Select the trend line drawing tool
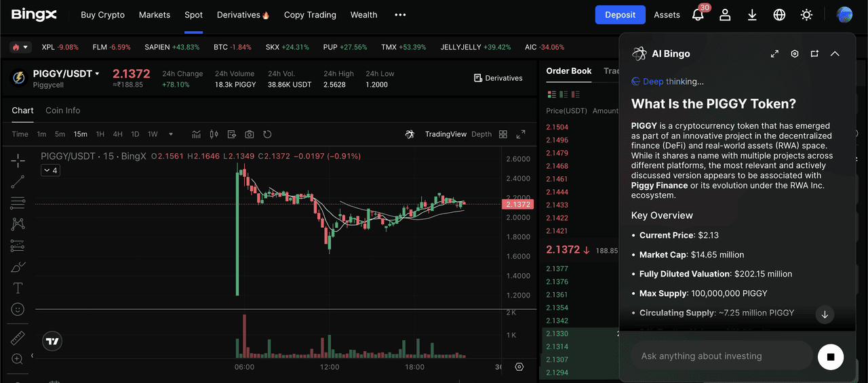868x383 pixels. tap(18, 181)
